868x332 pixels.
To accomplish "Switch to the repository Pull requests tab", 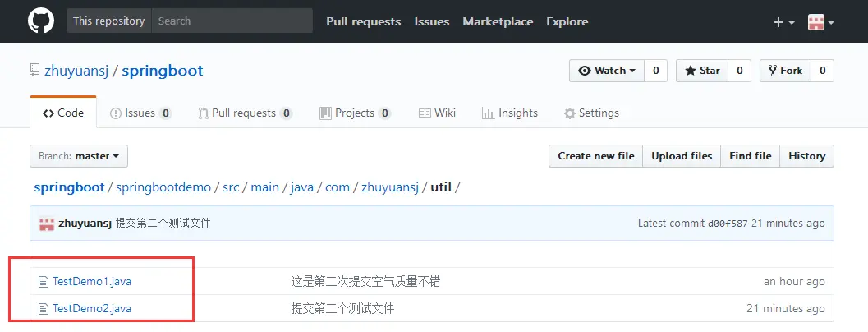I will click(245, 113).
